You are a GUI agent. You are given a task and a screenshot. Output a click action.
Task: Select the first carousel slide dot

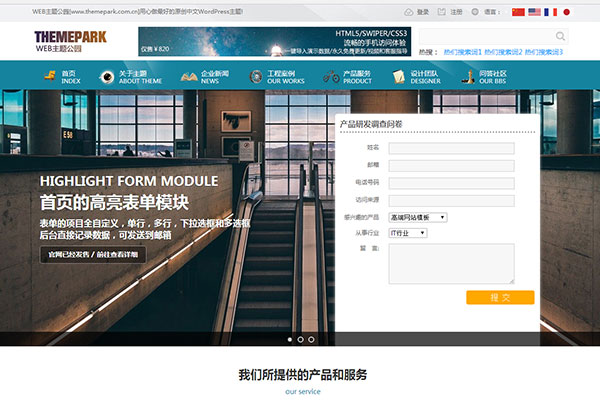click(288, 340)
